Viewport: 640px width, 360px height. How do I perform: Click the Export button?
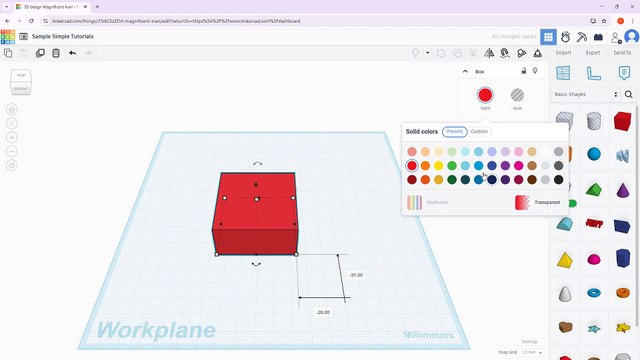pos(593,53)
